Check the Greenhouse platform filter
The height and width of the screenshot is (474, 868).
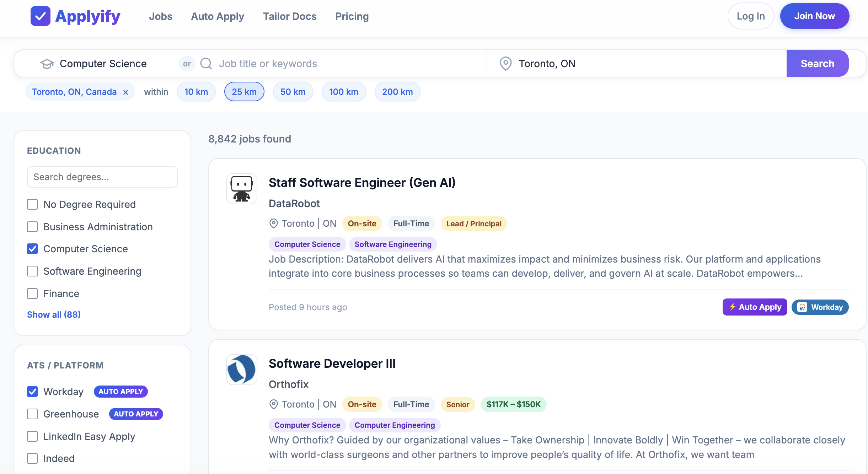pyautogui.click(x=32, y=414)
